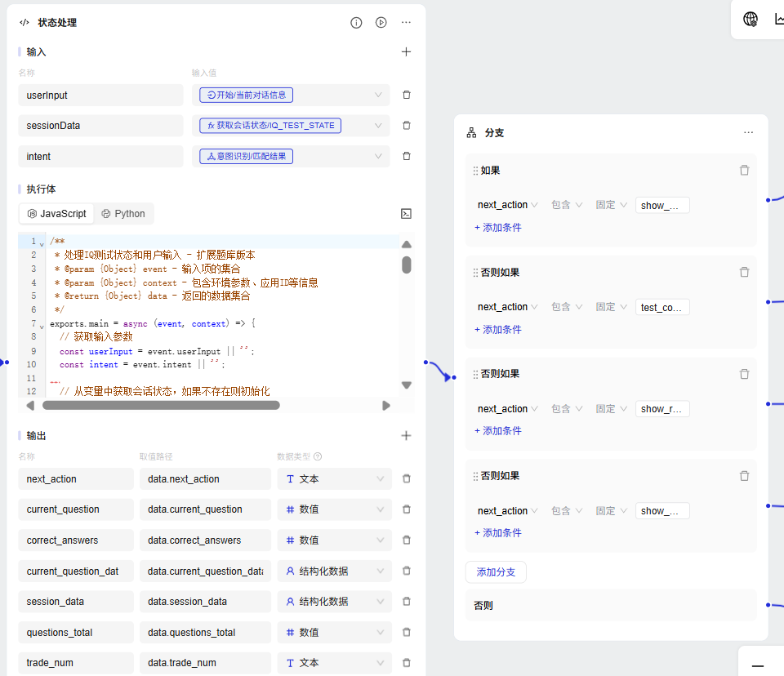
Task: Delete the intent input row
Action: (x=407, y=157)
